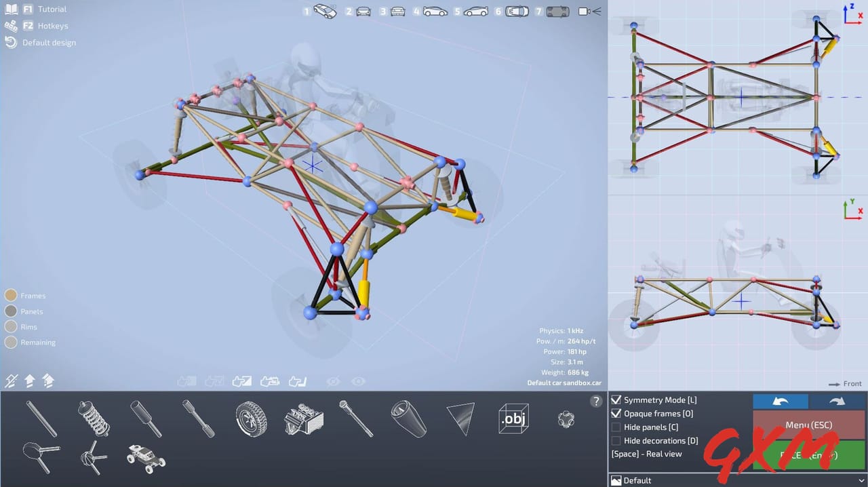Click the question mark help icon
Viewport: 868px width, 487px height.
(596, 401)
